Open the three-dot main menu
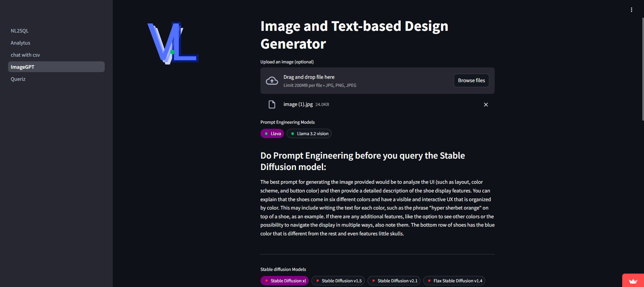 click(631, 10)
